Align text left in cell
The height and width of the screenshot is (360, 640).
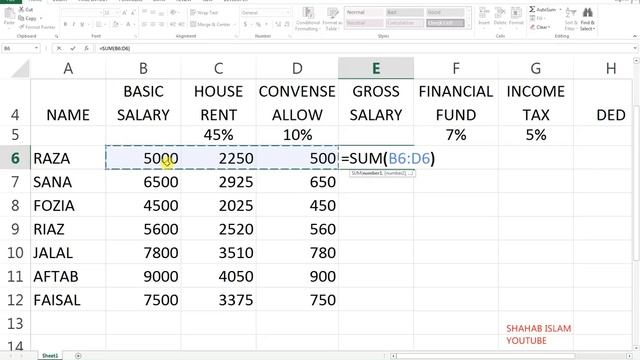tap(145, 25)
